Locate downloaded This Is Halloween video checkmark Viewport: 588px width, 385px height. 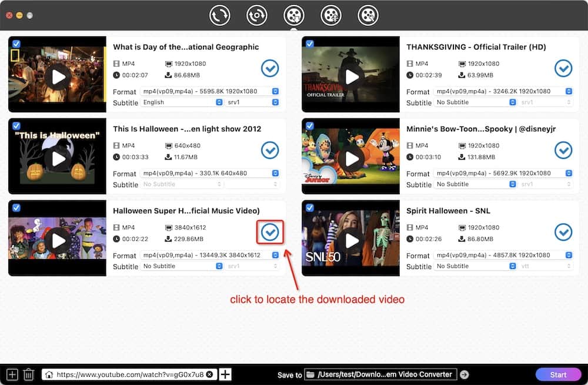[270, 150]
